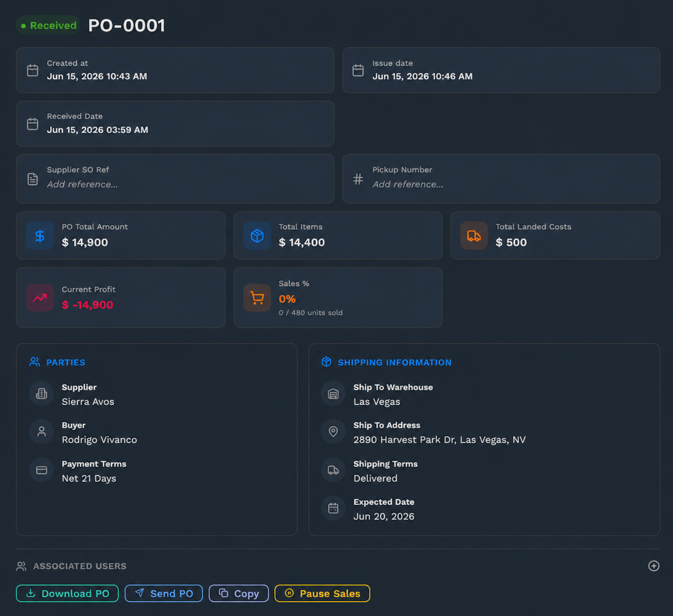The height and width of the screenshot is (616, 673).
Task: Click the Ship To Address pin icon
Action: tap(333, 432)
